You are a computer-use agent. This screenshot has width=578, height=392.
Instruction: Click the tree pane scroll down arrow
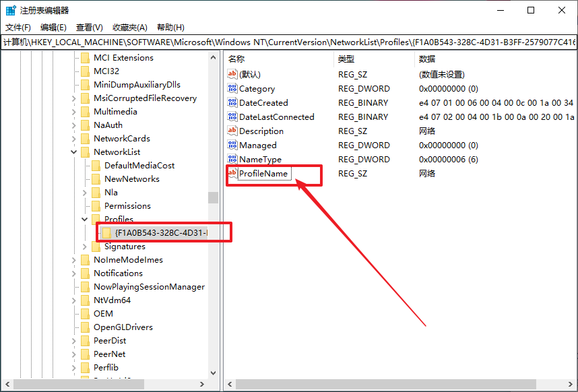click(x=213, y=372)
